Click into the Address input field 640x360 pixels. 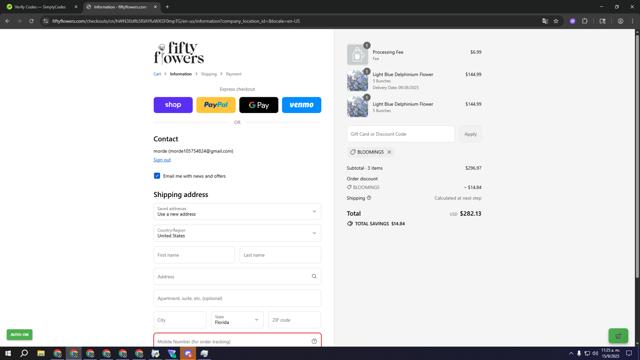pyautogui.click(x=237, y=277)
